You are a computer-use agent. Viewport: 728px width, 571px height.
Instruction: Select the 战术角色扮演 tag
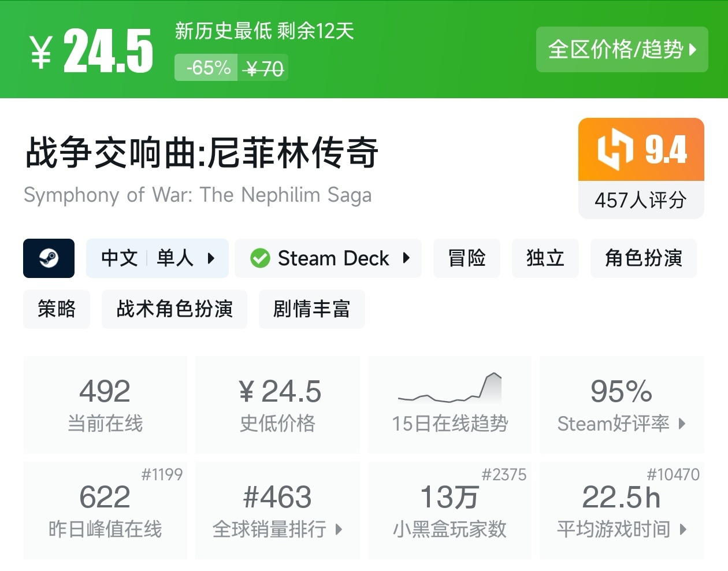[x=174, y=309]
